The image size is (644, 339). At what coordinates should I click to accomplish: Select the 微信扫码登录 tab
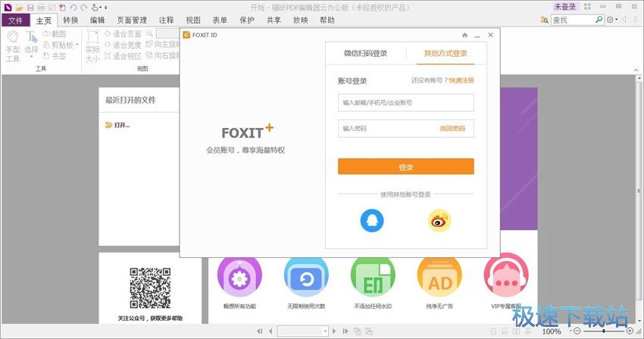point(365,54)
